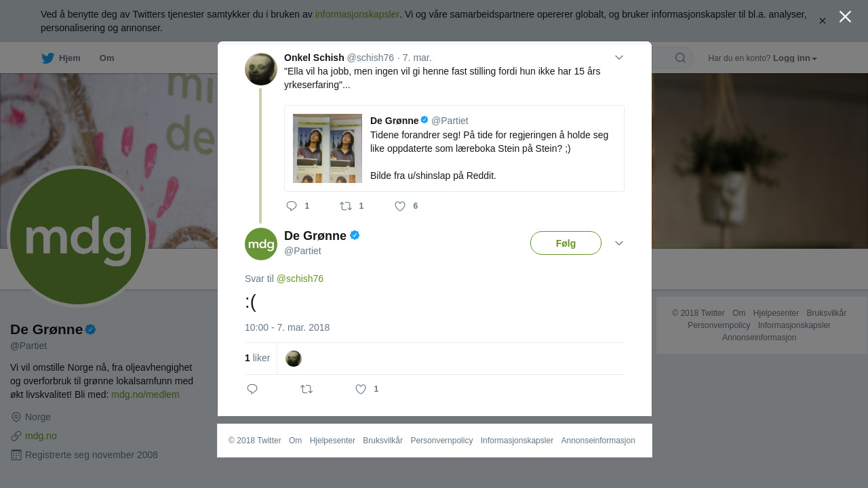Expand options chevron next to Følg button
868x488 pixels.
point(619,243)
